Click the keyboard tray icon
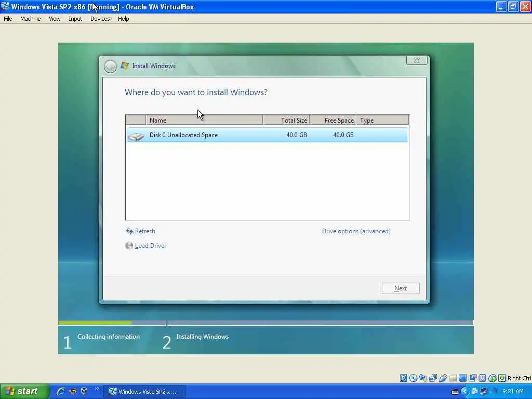 click(455, 392)
